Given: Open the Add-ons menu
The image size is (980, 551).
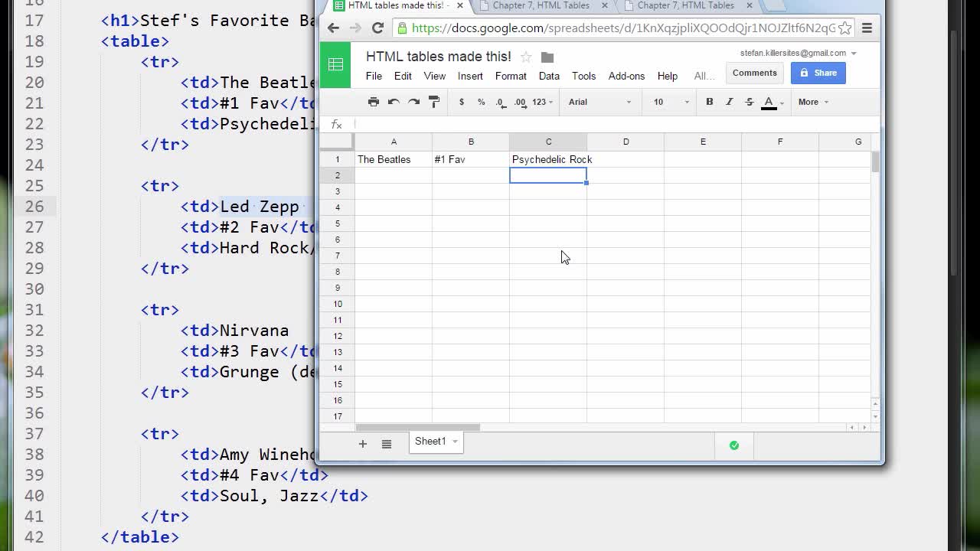Looking at the screenshot, I should pyautogui.click(x=626, y=76).
